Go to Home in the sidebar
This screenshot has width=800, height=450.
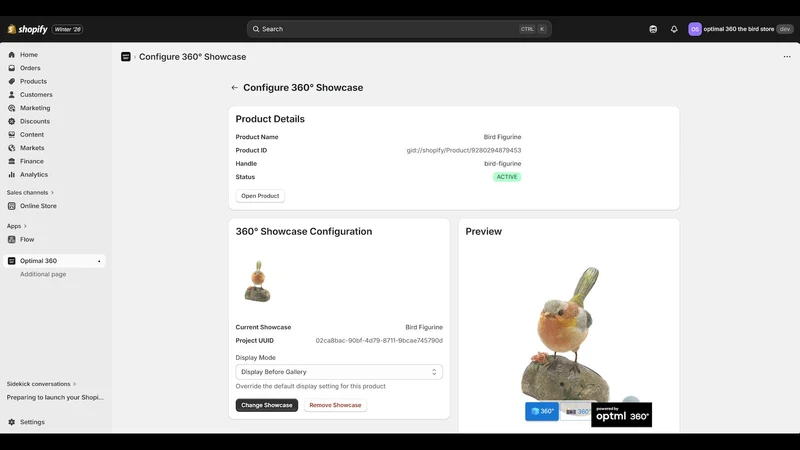[29, 55]
